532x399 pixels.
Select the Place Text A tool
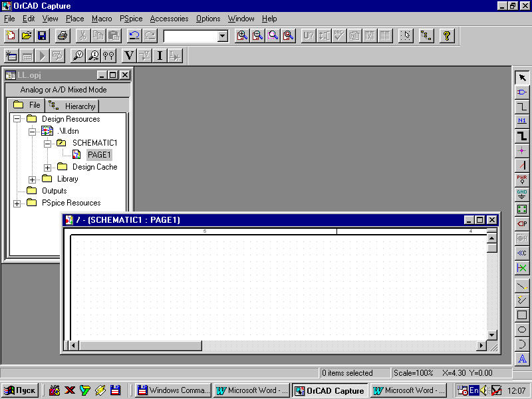pyautogui.click(x=522, y=358)
